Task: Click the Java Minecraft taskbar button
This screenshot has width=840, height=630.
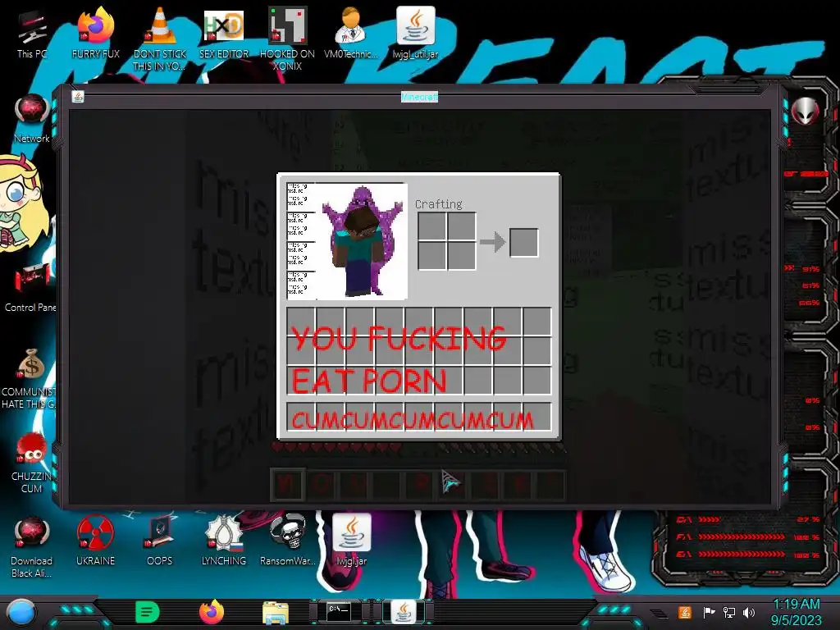Action: tap(404, 611)
